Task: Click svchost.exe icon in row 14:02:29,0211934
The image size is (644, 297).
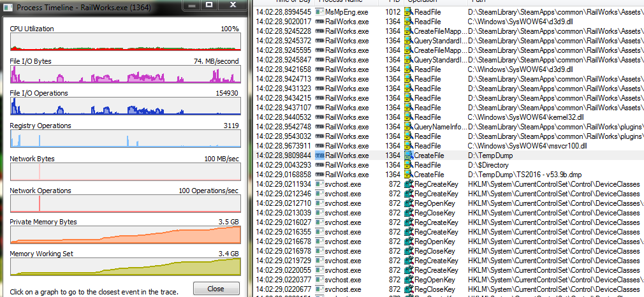Action: pos(319,184)
